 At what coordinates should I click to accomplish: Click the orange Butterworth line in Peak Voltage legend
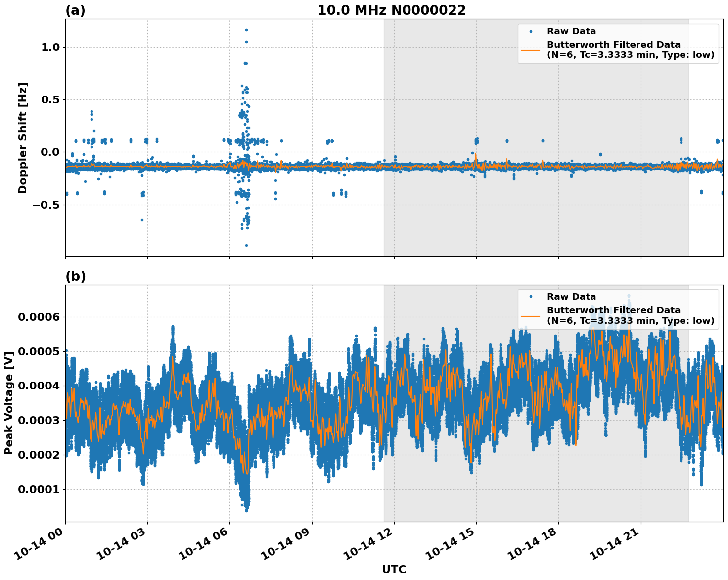coord(531,316)
